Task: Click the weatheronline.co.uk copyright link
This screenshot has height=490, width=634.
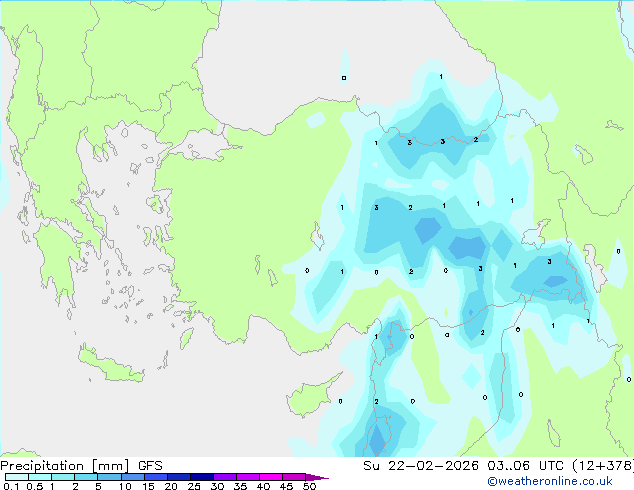Action: pos(549,481)
